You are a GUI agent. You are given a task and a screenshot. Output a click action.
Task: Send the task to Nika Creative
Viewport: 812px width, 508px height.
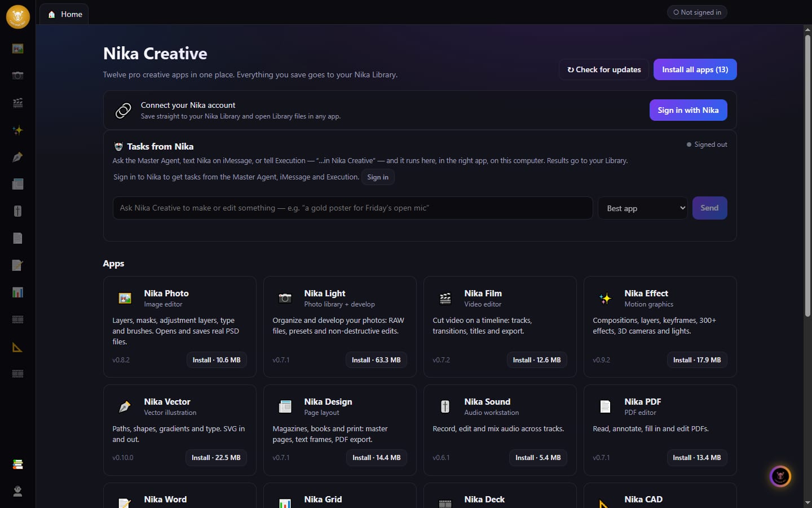(709, 208)
